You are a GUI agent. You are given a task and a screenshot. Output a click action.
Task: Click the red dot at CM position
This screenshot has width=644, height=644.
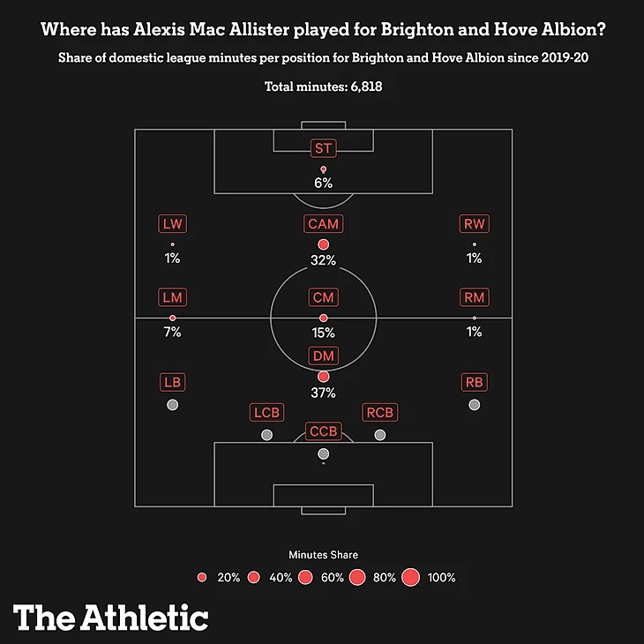coord(323,318)
